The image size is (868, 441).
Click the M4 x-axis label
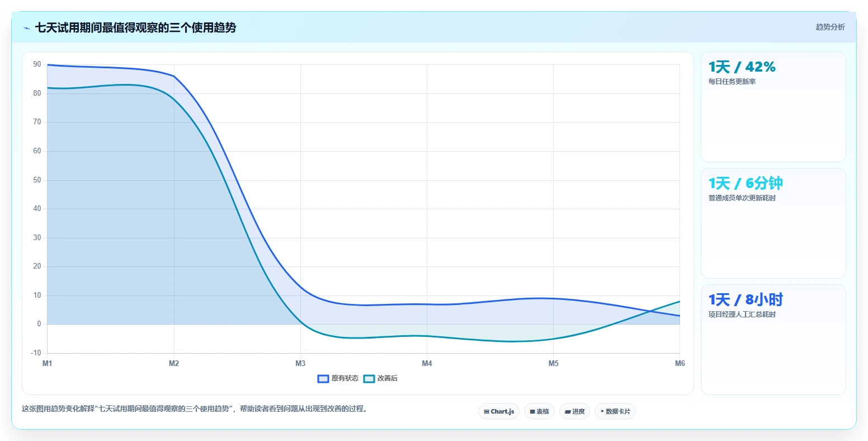pos(427,364)
